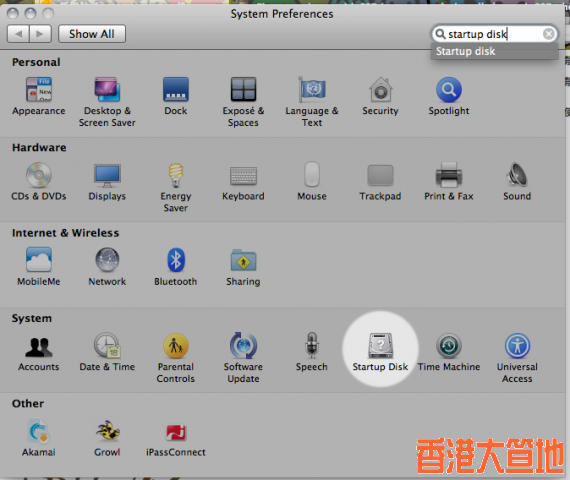Go back with the left arrow button
This screenshot has width=570, height=480.
18,34
